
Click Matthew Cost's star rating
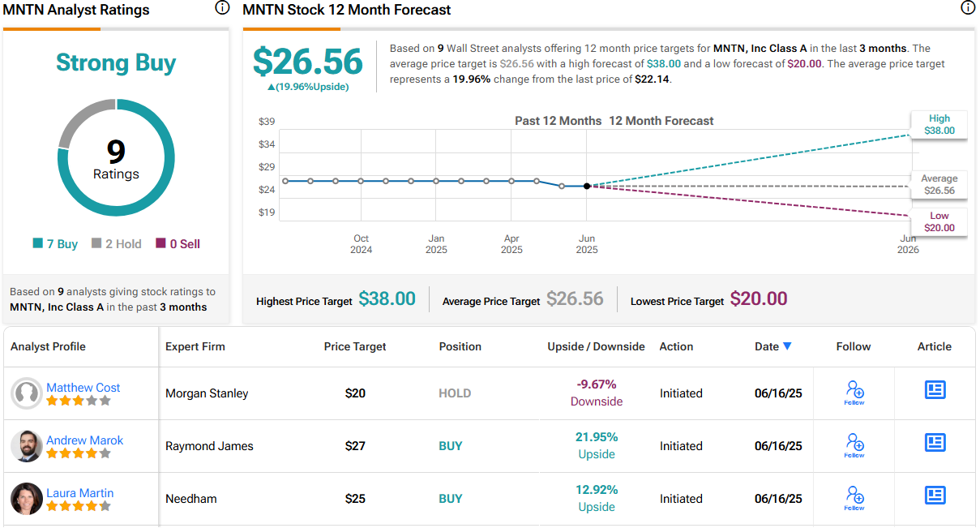click(79, 401)
